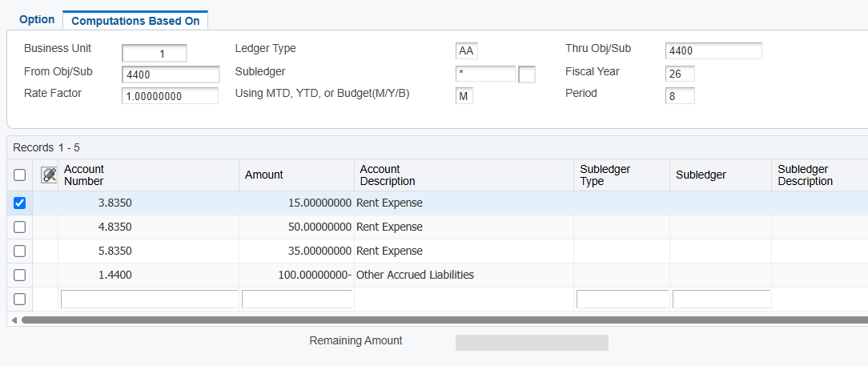Click account number 4.8350 cell

point(148,227)
